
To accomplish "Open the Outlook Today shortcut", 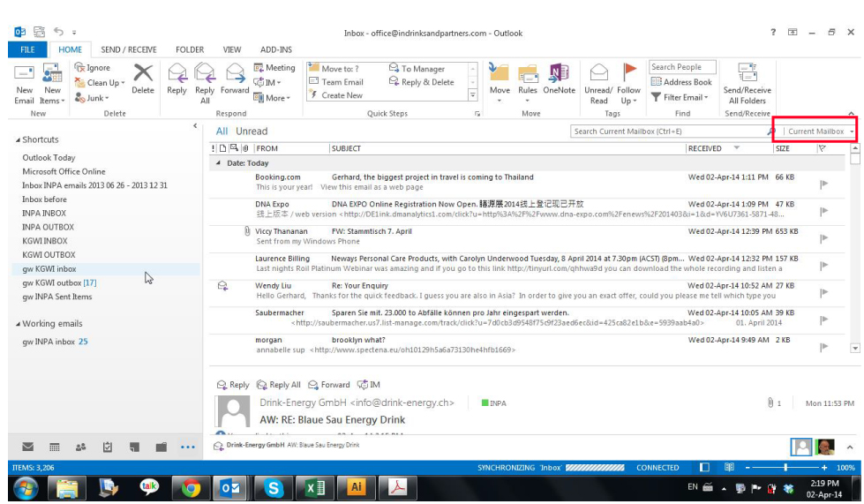I will click(49, 157).
